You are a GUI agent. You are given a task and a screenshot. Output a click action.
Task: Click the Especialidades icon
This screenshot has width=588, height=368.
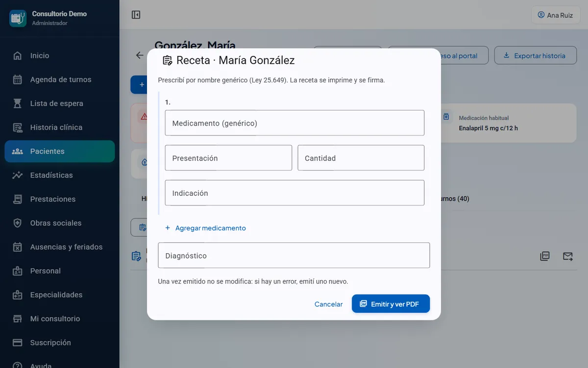(x=18, y=295)
